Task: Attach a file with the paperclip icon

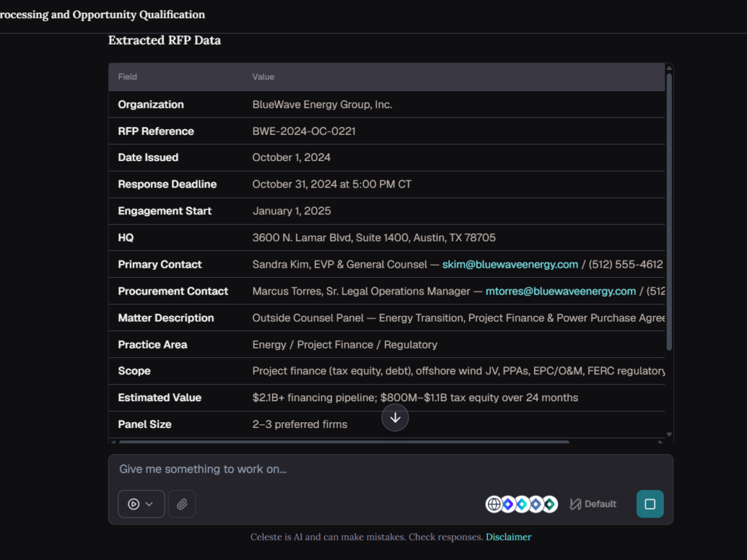Action: (x=182, y=504)
